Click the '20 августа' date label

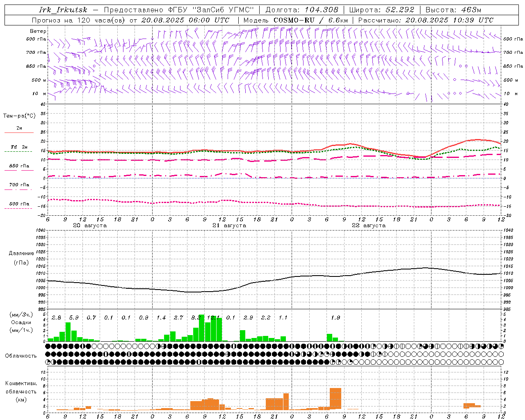pyautogui.click(x=90, y=226)
